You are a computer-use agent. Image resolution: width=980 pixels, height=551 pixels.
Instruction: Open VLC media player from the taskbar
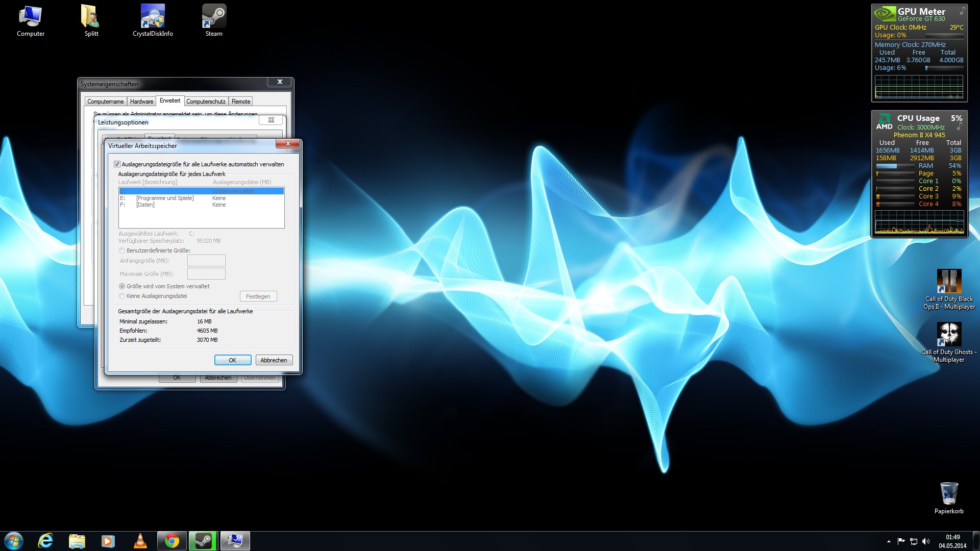tap(140, 541)
